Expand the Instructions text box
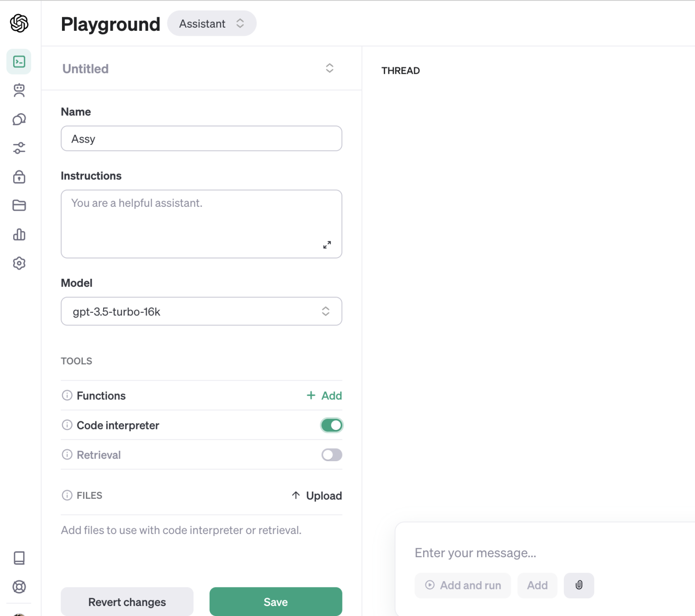The height and width of the screenshot is (616, 695). (327, 245)
